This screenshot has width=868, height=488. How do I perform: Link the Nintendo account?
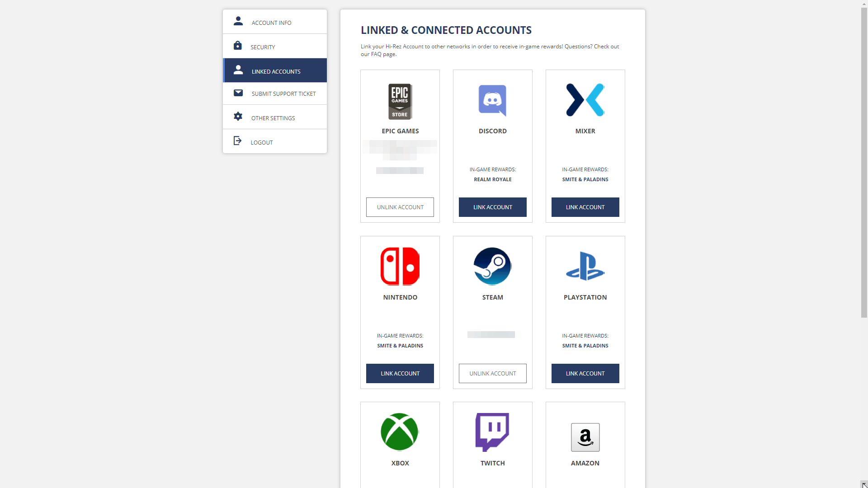pyautogui.click(x=400, y=373)
